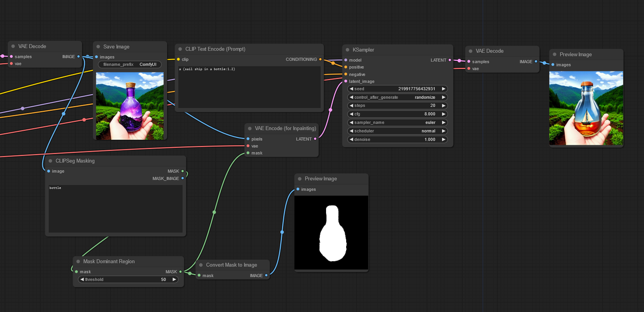The image size is (644, 312).
Task: Click the mask input on Convert Mask to Image
Action: pyautogui.click(x=199, y=275)
